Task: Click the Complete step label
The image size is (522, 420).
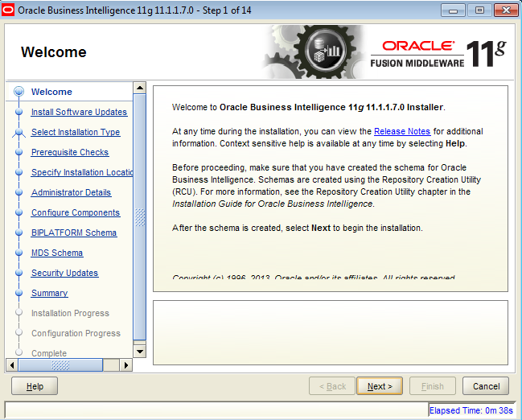Action: 49,353
